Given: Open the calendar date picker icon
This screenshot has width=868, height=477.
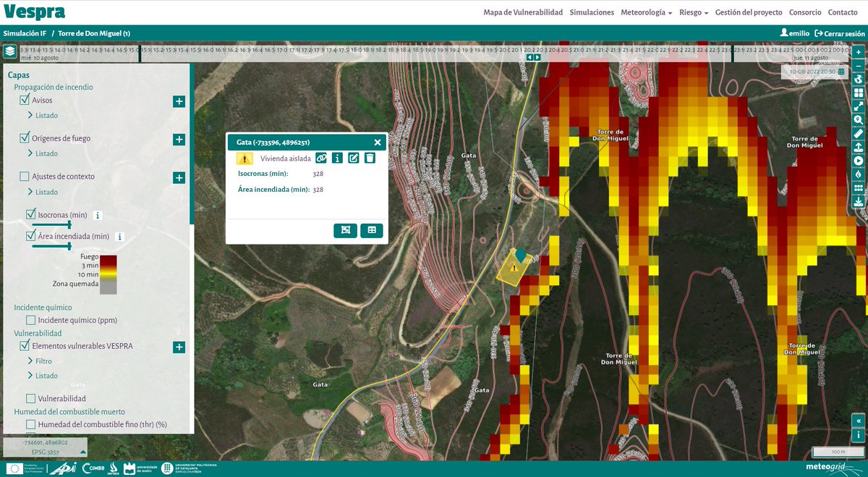Looking at the screenshot, I should point(841,72).
